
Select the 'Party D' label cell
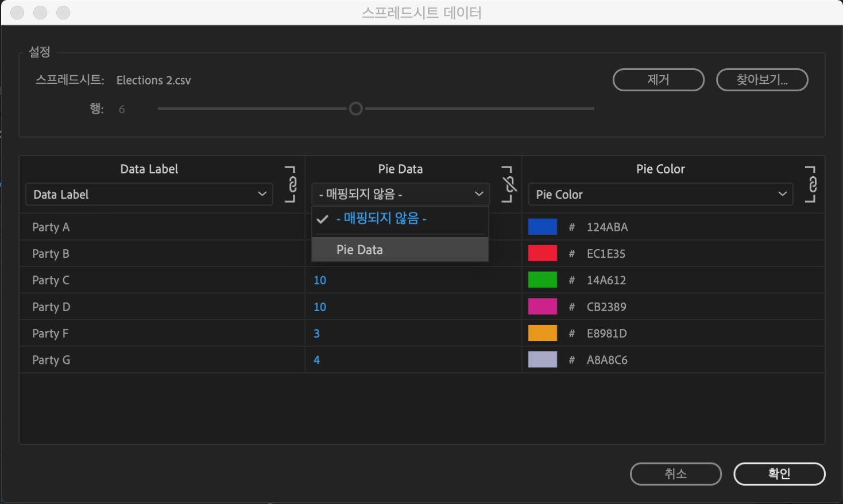click(163, 307)
